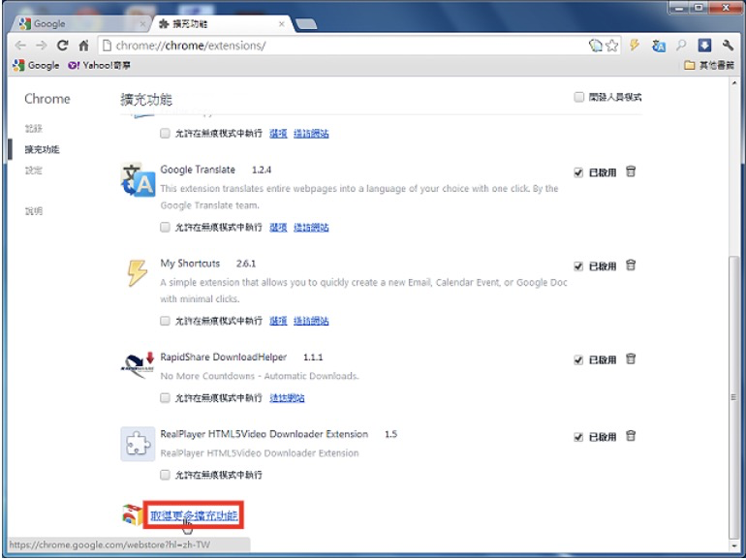Remove Google Translate with trash icon
The height and width of the screenshot is (560, 746).
click(x=631, y=171)
